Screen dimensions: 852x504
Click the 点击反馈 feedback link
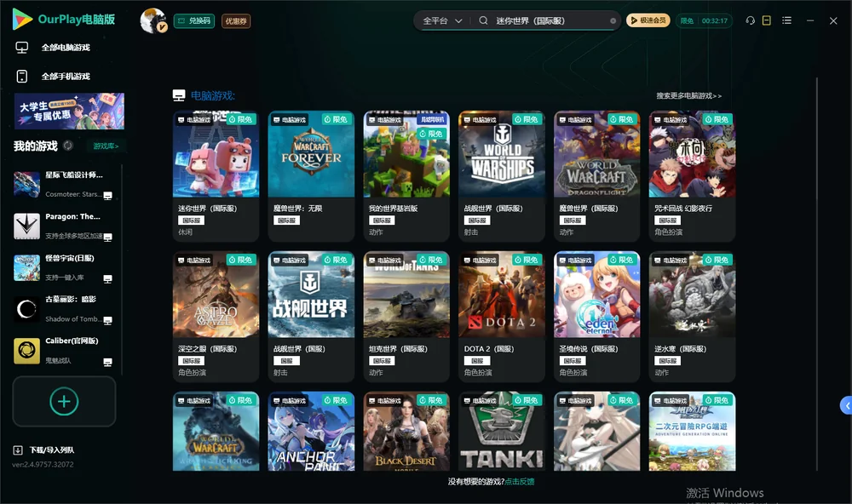(x=520, y=481)
